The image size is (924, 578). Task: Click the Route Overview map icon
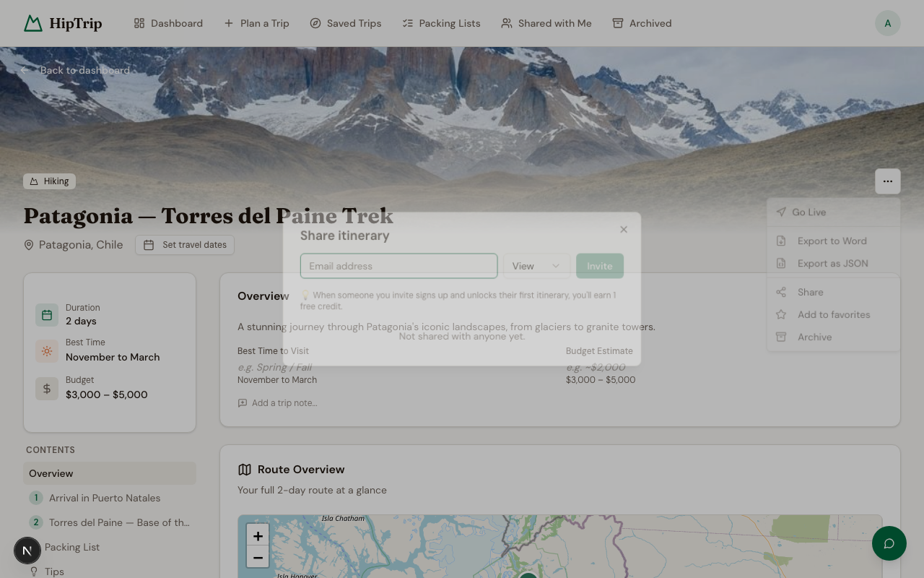pyautogui.click(x=245, y=470)
